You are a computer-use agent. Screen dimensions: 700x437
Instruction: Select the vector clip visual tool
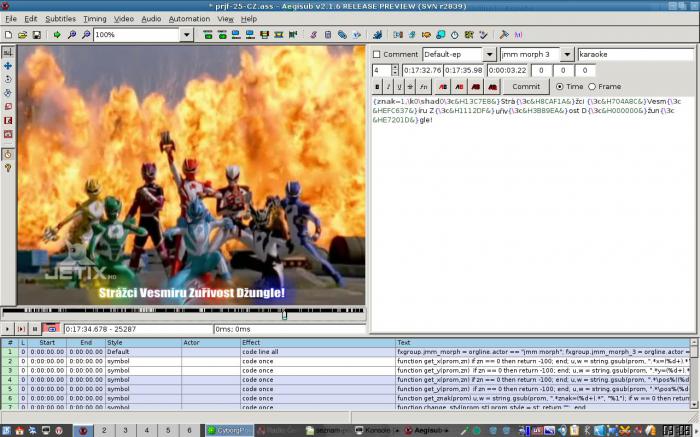click(x=8, y=134)
